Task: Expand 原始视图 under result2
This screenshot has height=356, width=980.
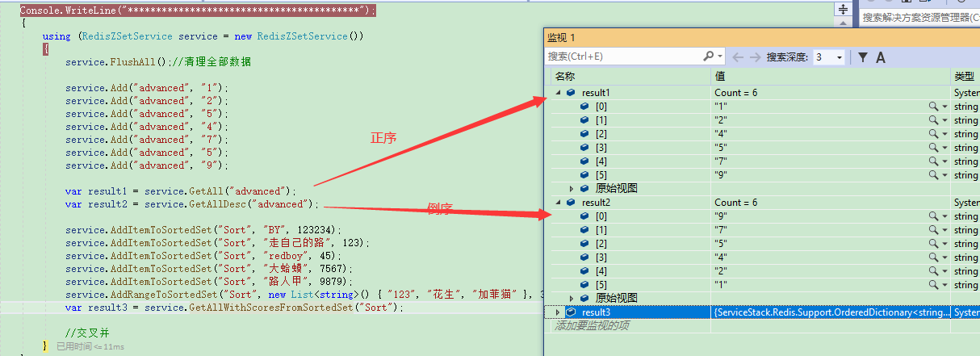Action: point(572,298)
